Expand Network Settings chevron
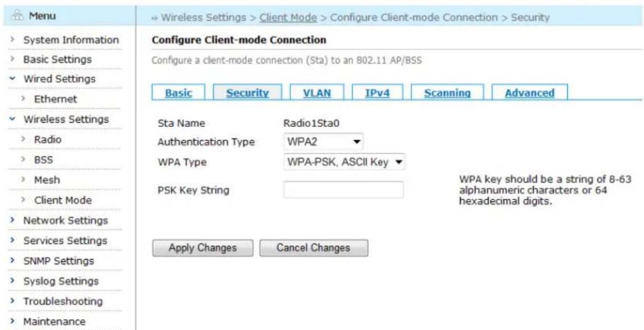This screenshot has width=644, height=330. pos(13,220)
